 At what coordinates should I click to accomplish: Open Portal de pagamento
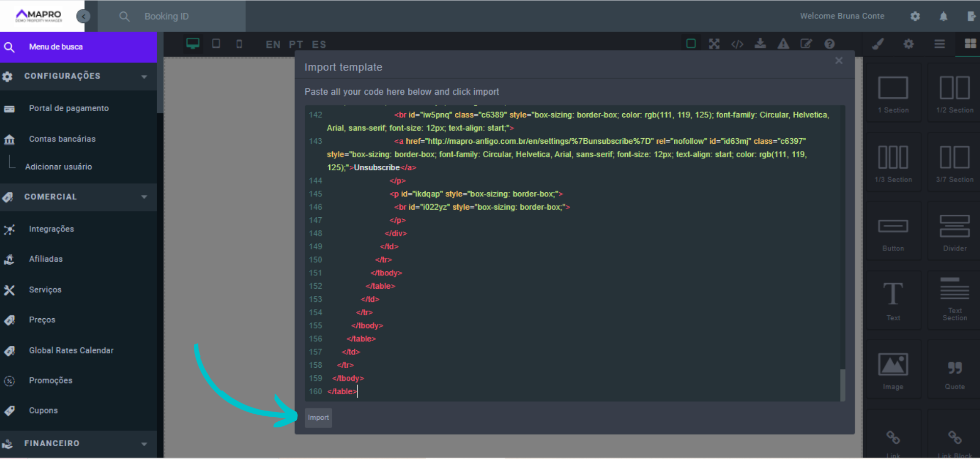click(x=69, y=108)
